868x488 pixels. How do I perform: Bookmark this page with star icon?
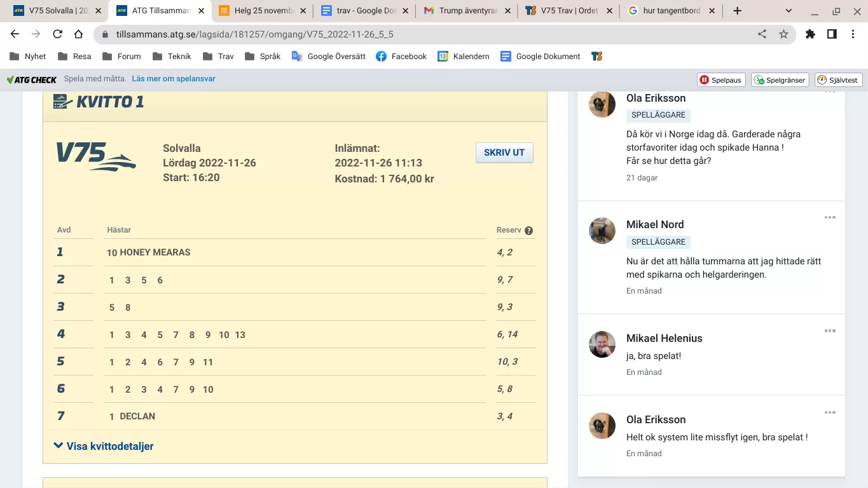point(783,34)
